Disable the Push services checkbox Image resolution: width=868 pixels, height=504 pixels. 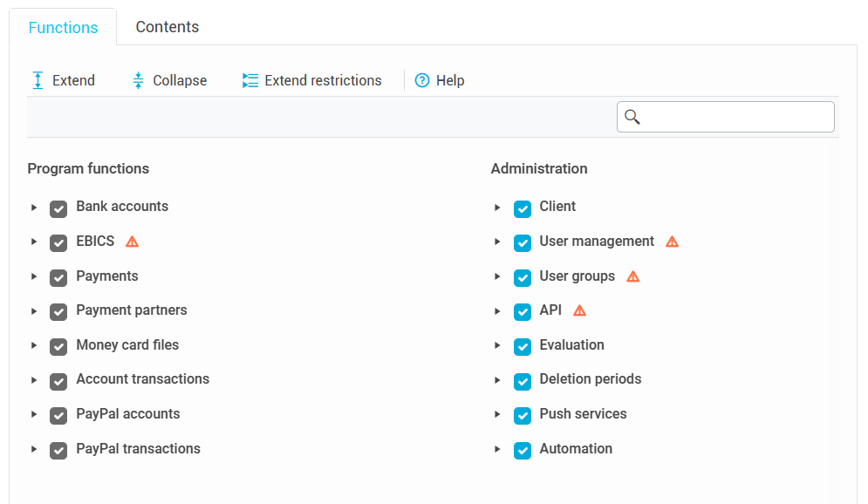click(523, 416)
